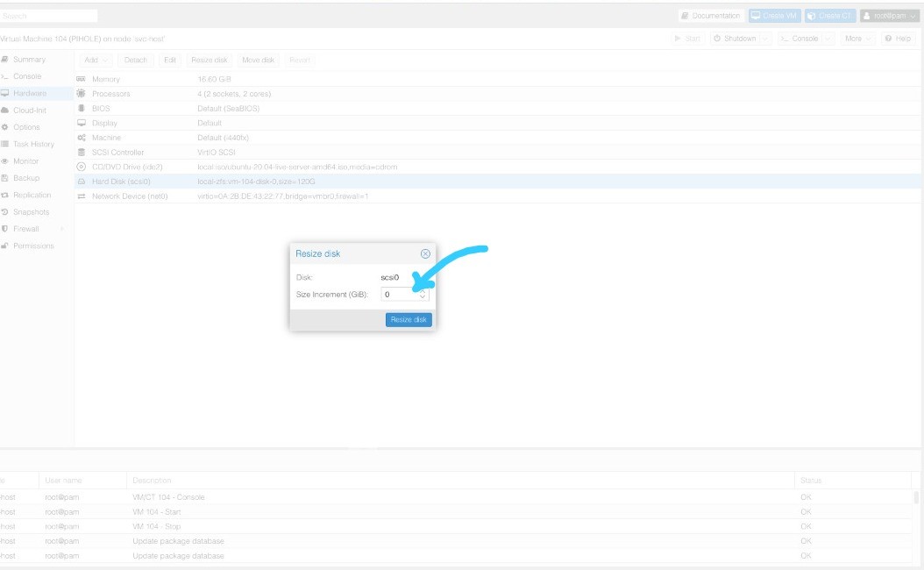Select the Monitor sidebar item
The image size is (924, 570).
click(25, 161)
